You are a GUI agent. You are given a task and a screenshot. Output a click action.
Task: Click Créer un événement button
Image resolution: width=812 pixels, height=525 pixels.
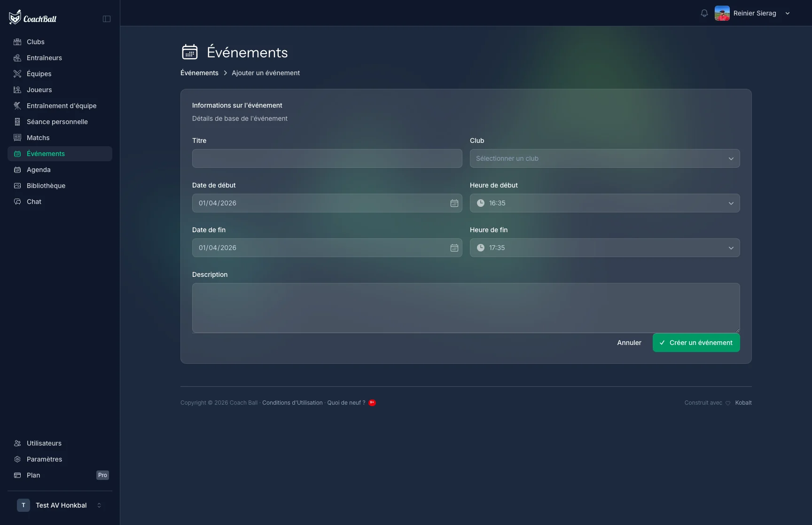point(696,343)
